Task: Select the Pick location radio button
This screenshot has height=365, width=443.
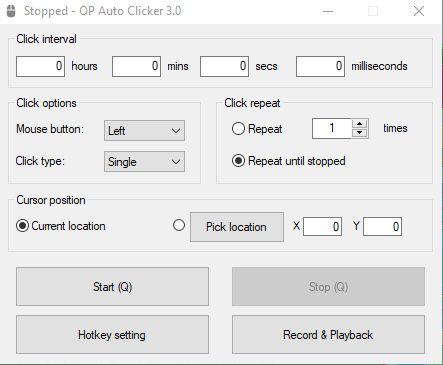Action: [179, 225]
